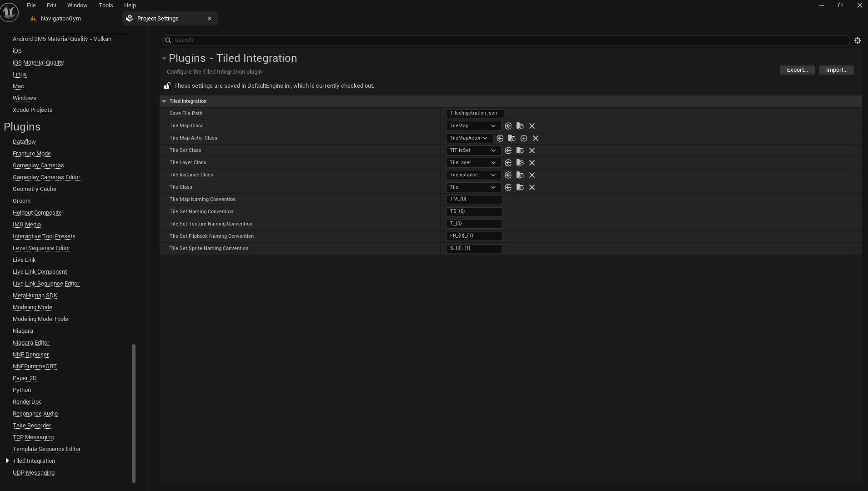Click the settings Search field
The height and width of the screenshot is (491, 868).
[506, 40]
